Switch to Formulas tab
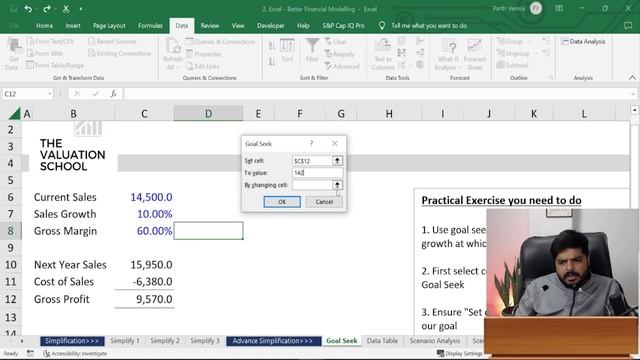Image resolution: width=640 pixels, height=360 pixels. tap(150, 25)
